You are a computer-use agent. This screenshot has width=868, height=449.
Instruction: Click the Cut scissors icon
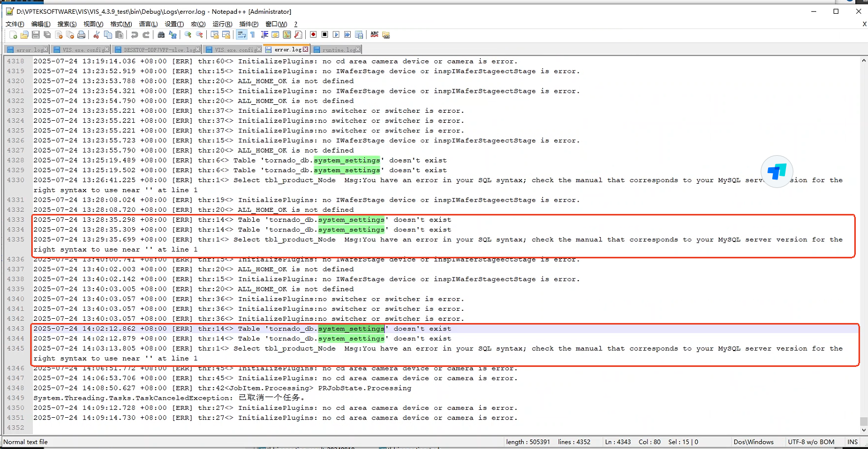pyautogui.click(x=96, y=35)
